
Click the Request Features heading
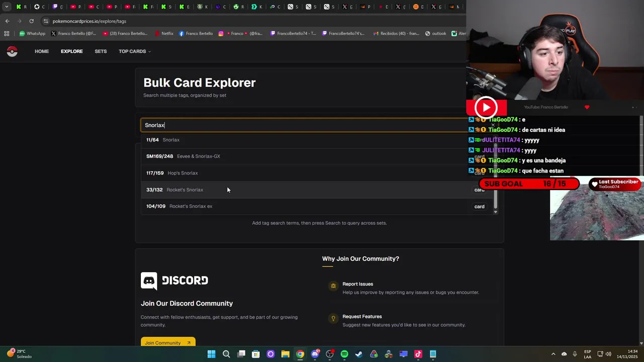pyautogui.click(x=362, y=317)
